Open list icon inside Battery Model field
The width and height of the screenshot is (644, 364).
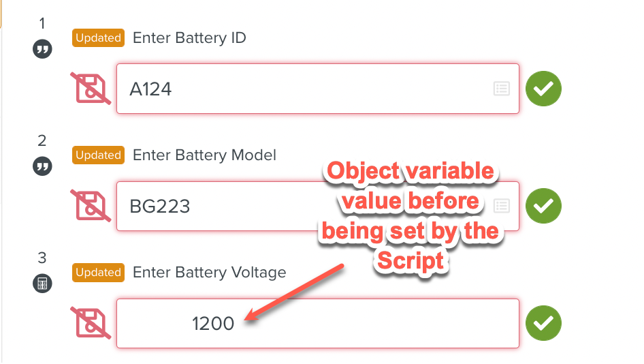coord(501,206)
